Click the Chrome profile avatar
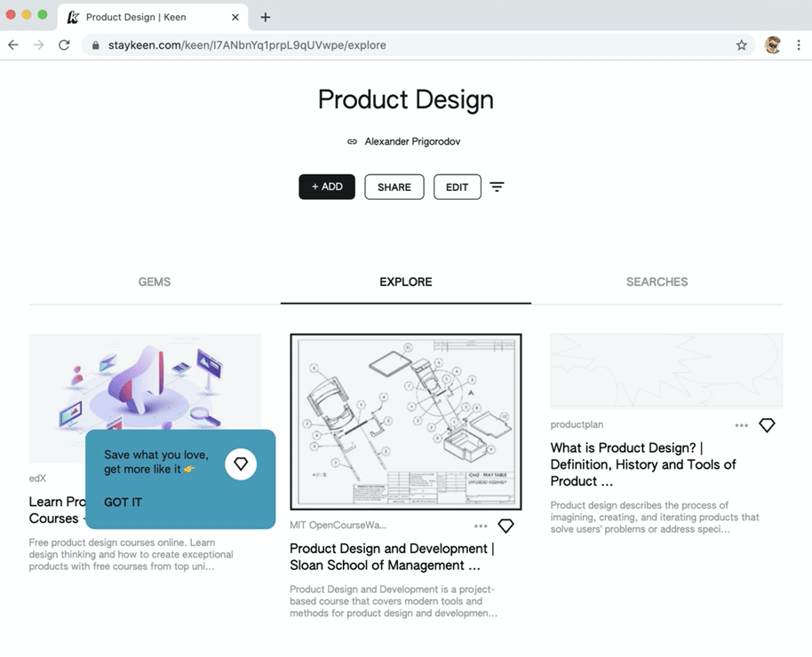This screenshot has height=657, width=812. 773,45
